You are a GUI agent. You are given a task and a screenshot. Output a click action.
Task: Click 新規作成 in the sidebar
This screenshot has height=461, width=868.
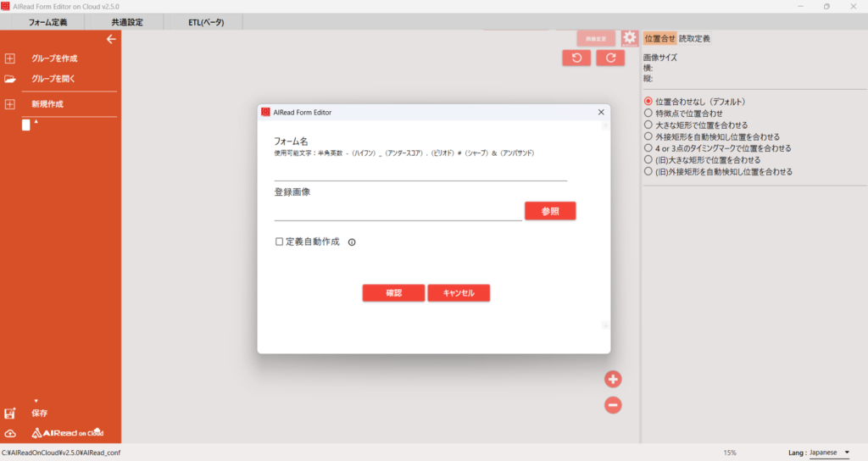click(47, 104)
